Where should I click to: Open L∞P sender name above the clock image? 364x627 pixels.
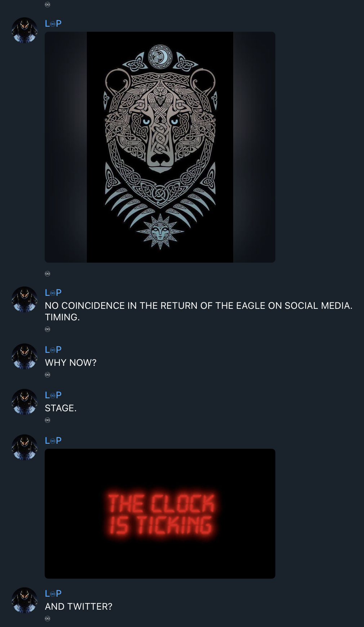point(53,441)
